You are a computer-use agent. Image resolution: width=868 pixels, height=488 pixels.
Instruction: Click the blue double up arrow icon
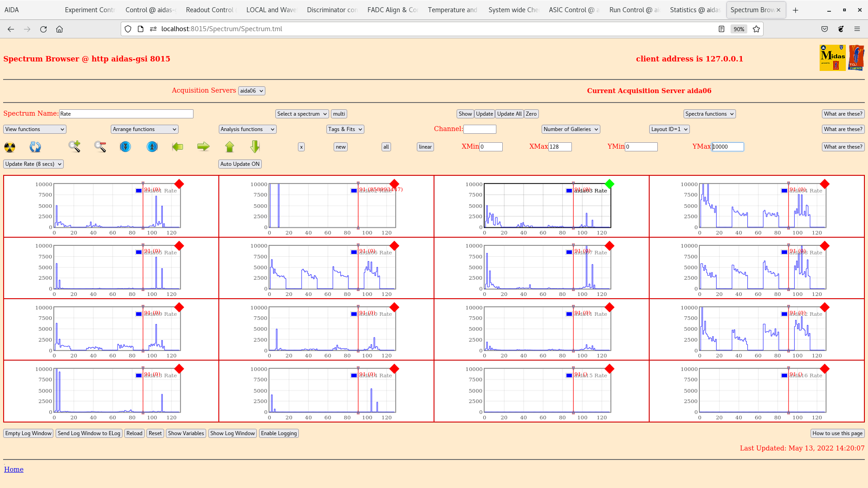point(152,147)
